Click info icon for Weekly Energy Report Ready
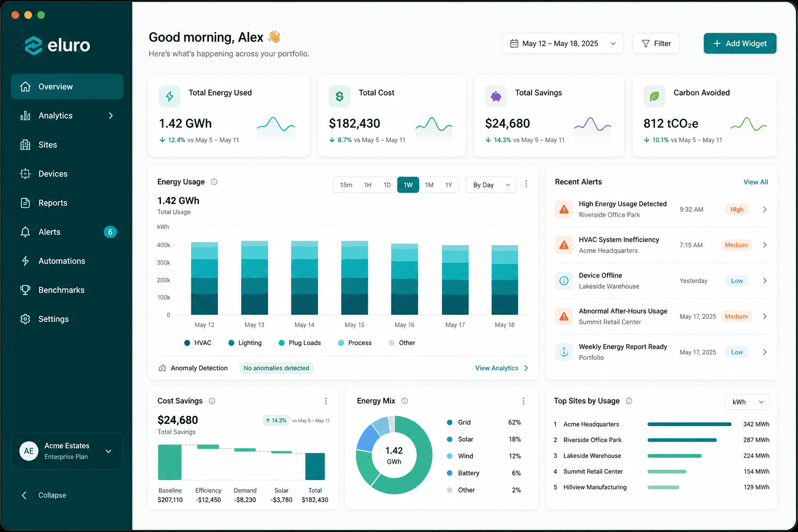Image resolution: width=798 pixels, height=532 pixels. coord(564,352)
